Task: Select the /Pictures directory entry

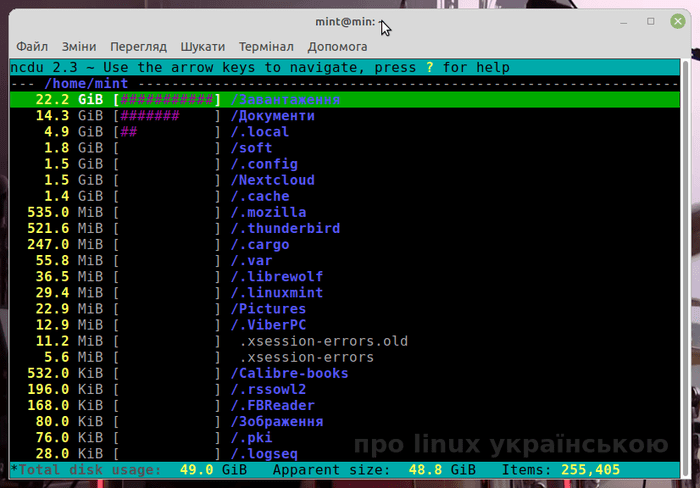Action: click(x=345, y=309)
